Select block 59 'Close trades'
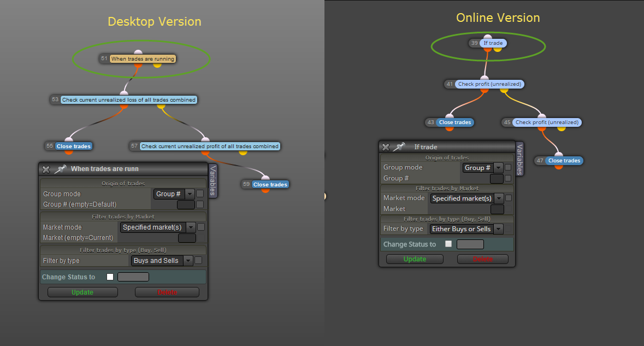644x346 pixels. tap(270, 185)
